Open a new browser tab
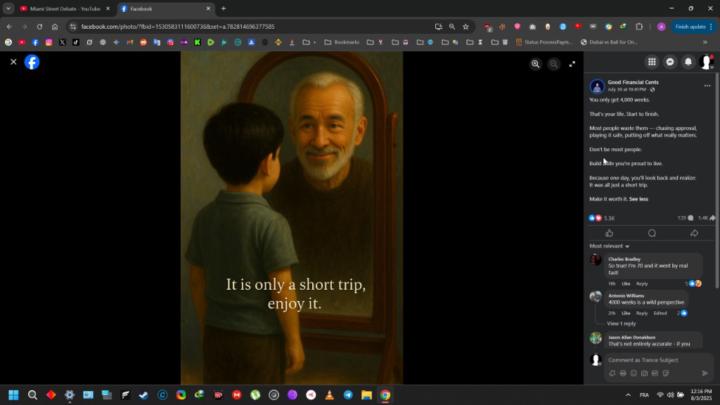720x405 pixels. 224,9
